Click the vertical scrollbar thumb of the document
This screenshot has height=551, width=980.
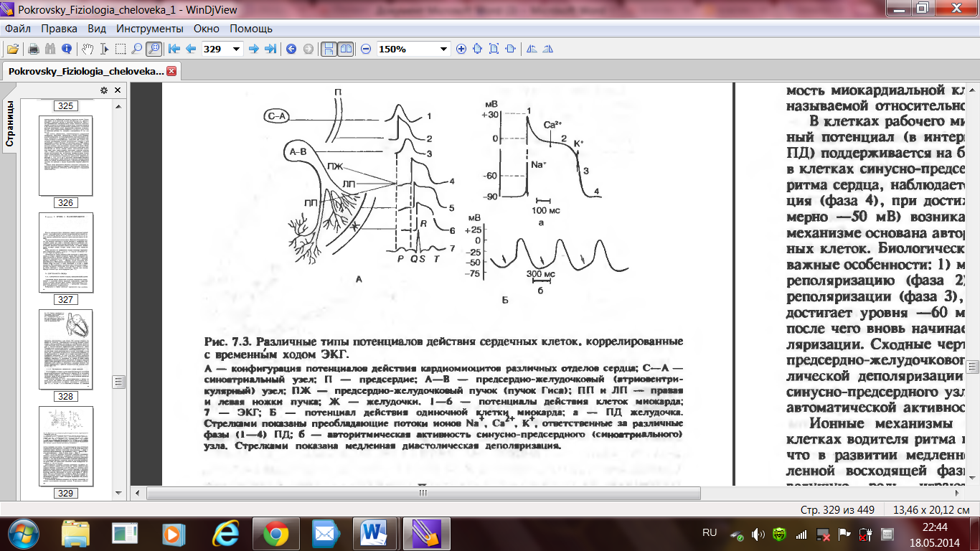973,367
